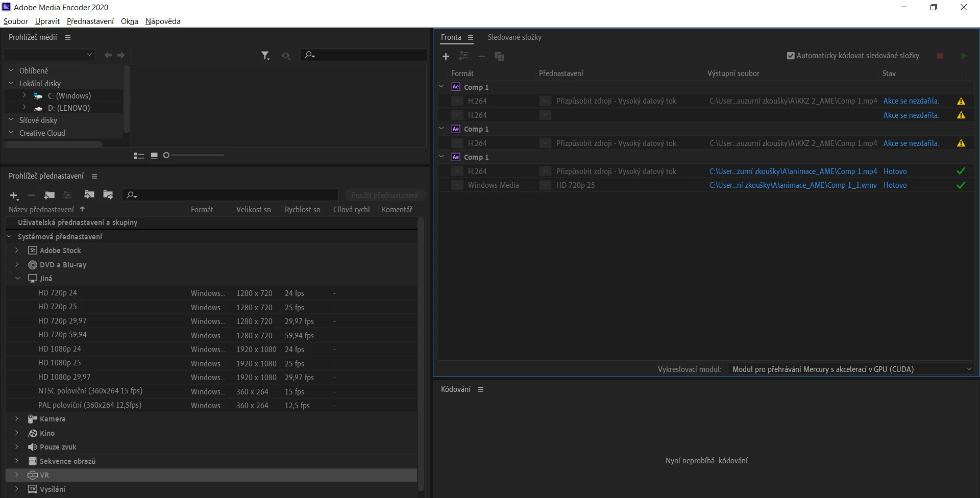Click the Export Presets icon
The height and width of the screenshot is (498, 980).
[x=108, y=195]
